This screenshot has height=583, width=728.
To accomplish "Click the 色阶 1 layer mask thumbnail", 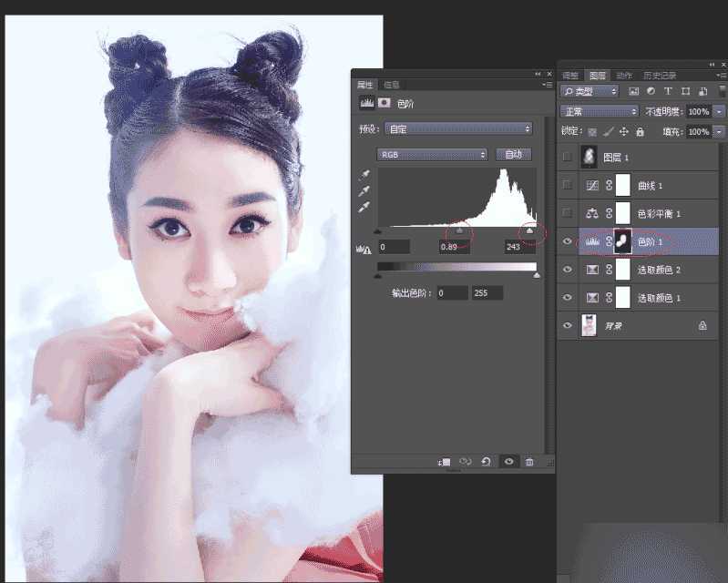I will click(x=622, y=240).
